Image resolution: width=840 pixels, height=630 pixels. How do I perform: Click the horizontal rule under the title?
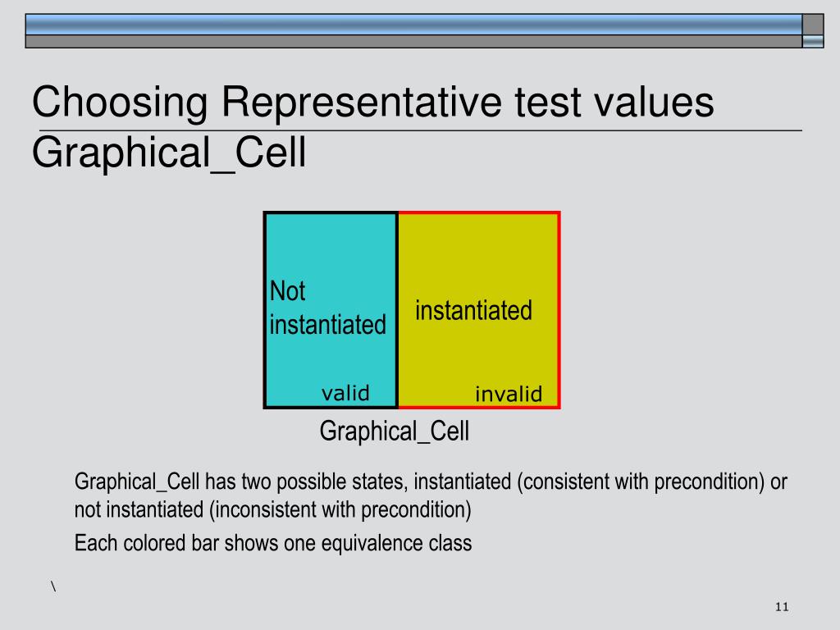[421, 130]
